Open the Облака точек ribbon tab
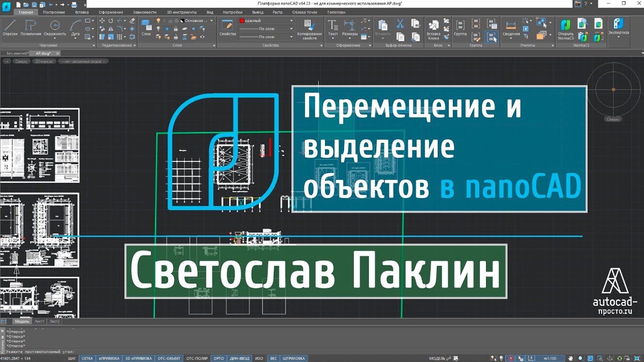 tap(304, 12)
